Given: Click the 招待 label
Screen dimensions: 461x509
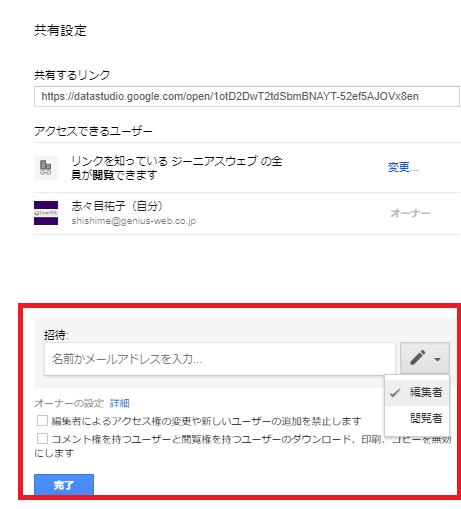Looking at the screenshot, I should [56, 335].
